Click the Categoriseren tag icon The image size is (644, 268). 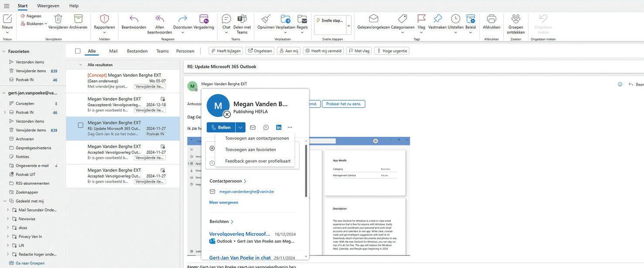tap(403, 19)
